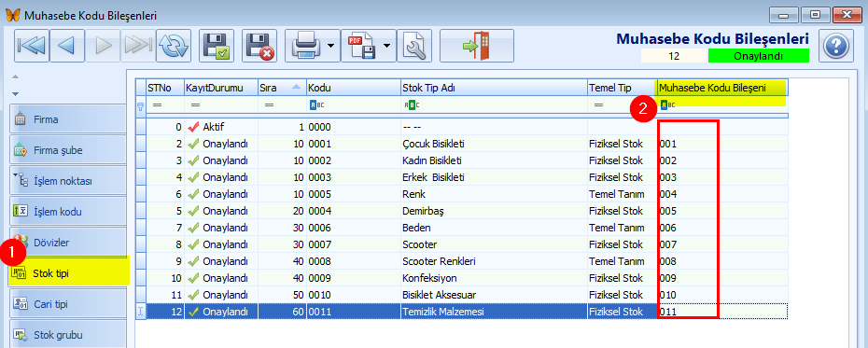Click filter cell under Stok Tip Adı
Viewport: 868px width, 348px height.
495,104
